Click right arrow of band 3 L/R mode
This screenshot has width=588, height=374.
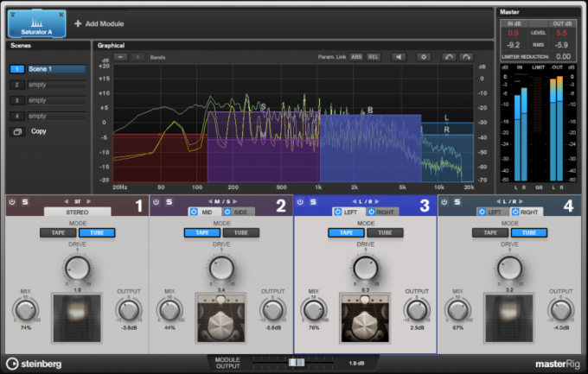coord(377,201)
